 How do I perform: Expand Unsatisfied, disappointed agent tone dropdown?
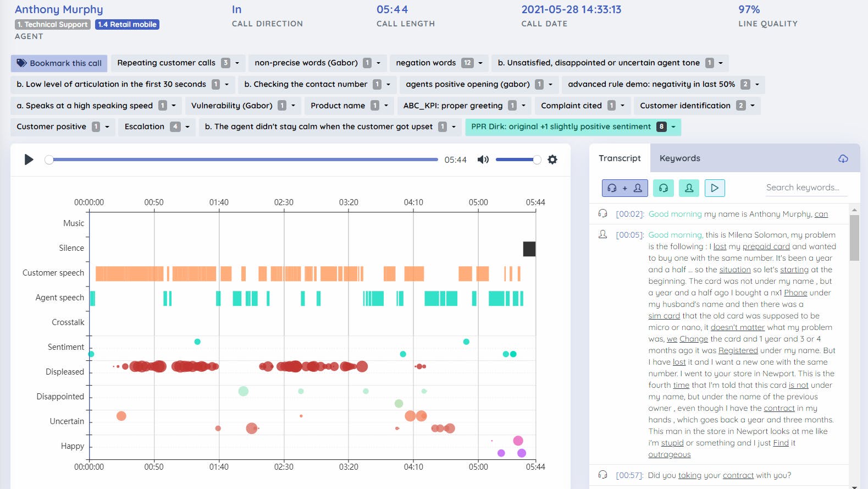click(x=721, y=63)
